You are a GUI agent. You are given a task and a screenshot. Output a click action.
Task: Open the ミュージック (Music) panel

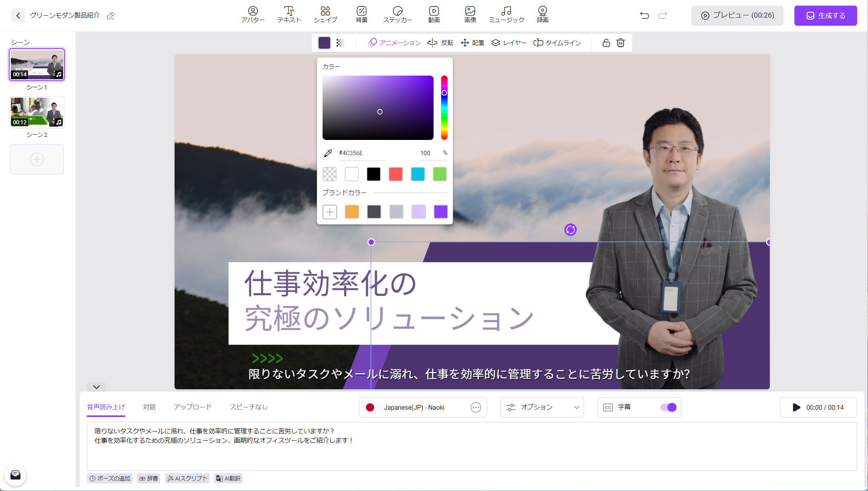506,14
